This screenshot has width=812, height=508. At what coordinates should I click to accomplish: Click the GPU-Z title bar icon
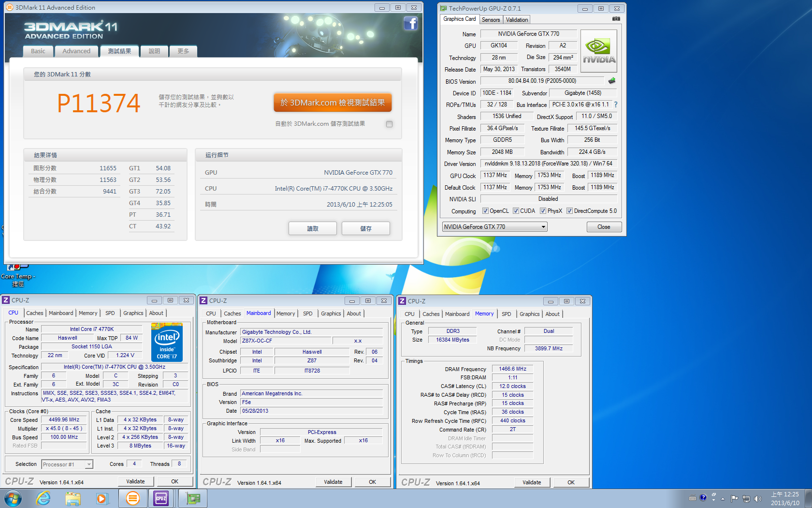443,8
